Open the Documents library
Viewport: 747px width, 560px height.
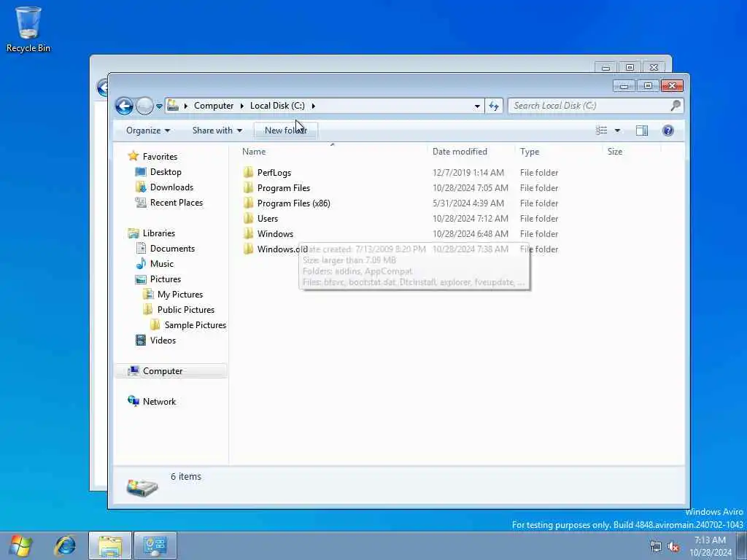(172, 249)
